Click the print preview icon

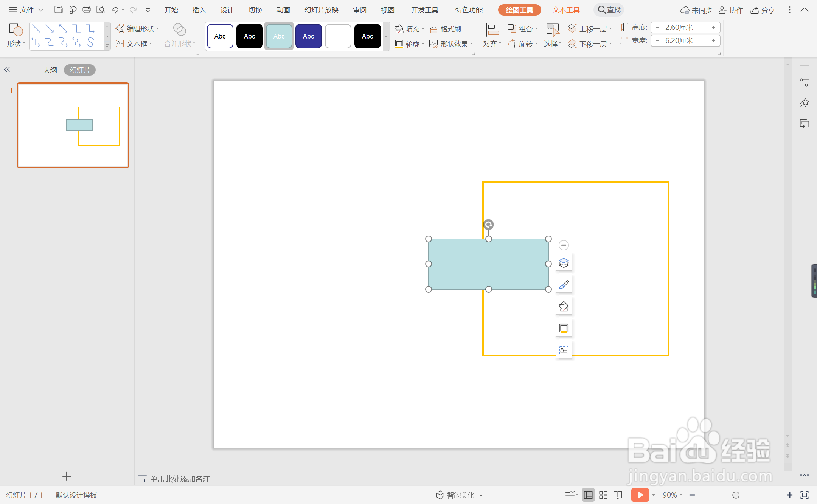pos(101,10)
